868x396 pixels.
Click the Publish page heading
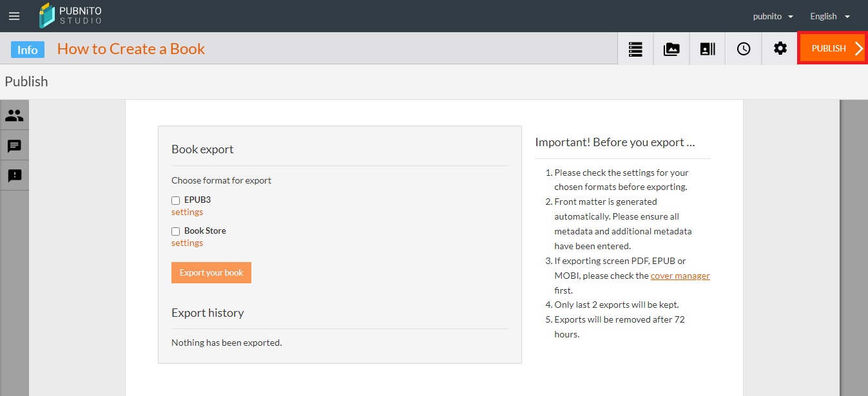coord(26,82)
